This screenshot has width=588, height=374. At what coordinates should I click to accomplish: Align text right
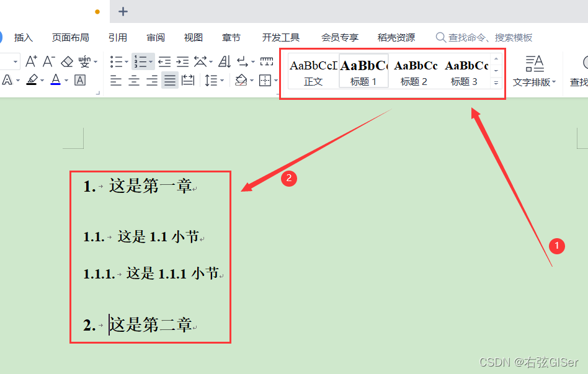tap(152, 80)
